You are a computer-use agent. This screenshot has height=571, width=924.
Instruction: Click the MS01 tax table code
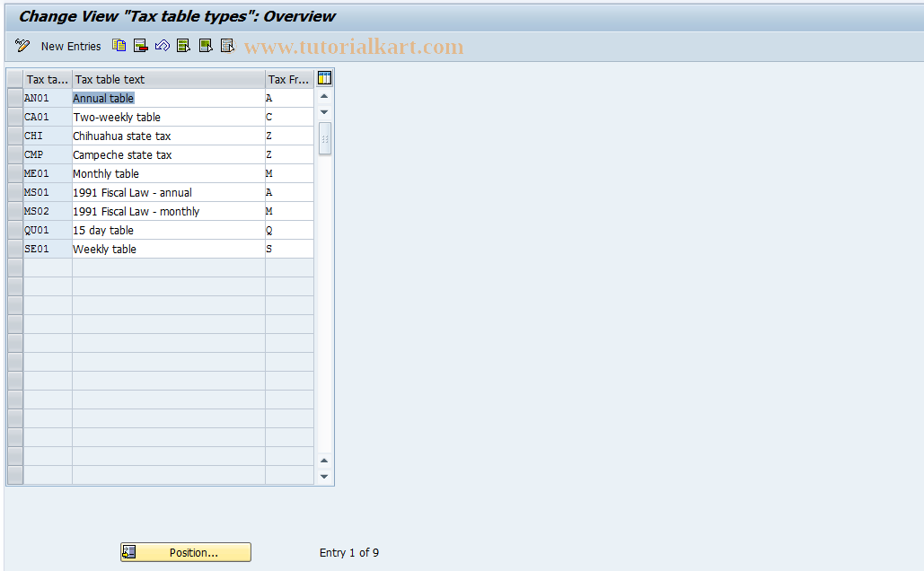pos(47,192)
